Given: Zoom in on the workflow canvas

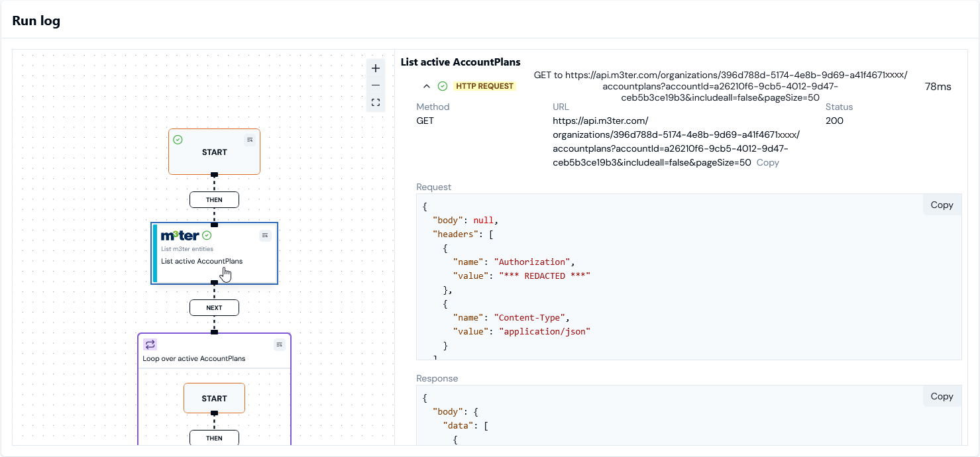Looking at the screenshot, I should pos(376,68).
